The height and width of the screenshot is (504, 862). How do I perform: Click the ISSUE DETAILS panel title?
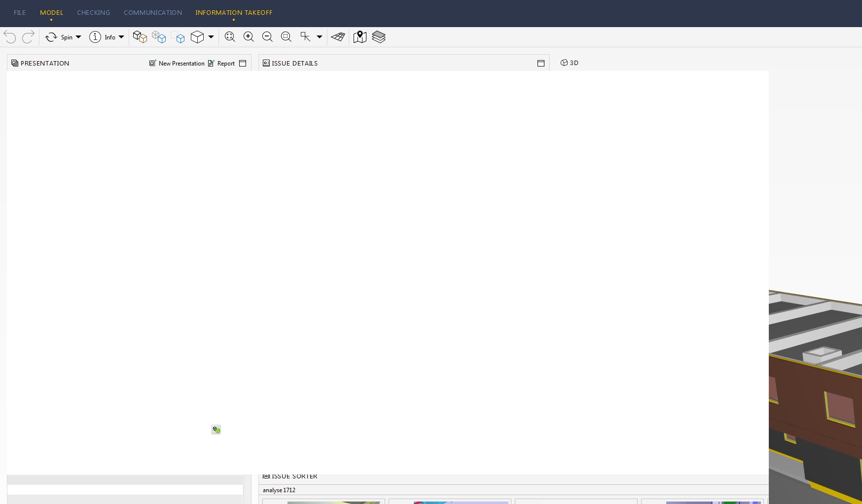295,63
